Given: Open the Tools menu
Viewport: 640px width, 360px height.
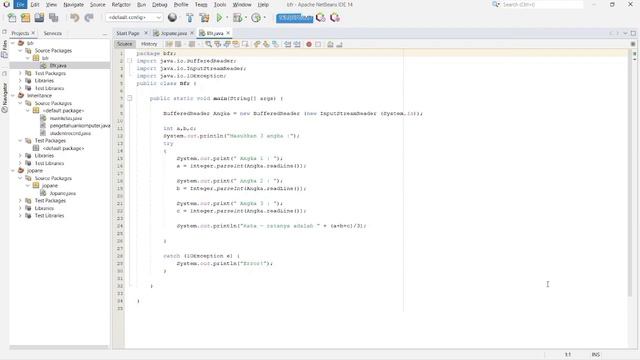Looking at the screenshot, I should pos(220,4).
